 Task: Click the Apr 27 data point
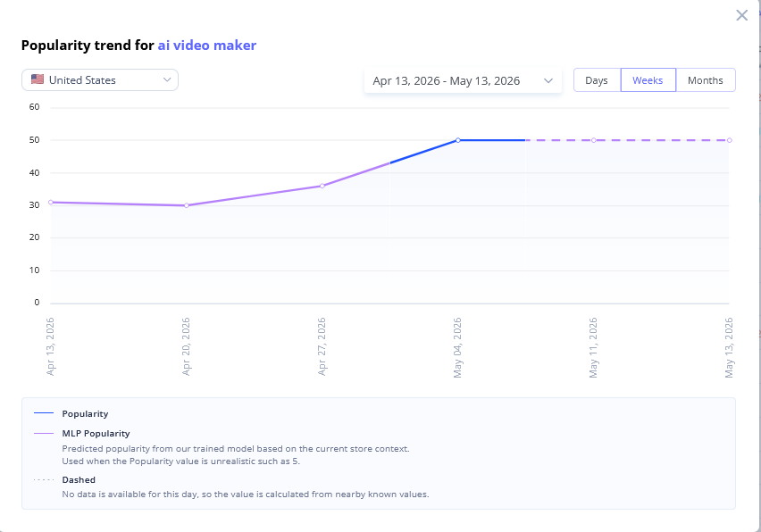(x=322, y=186)
